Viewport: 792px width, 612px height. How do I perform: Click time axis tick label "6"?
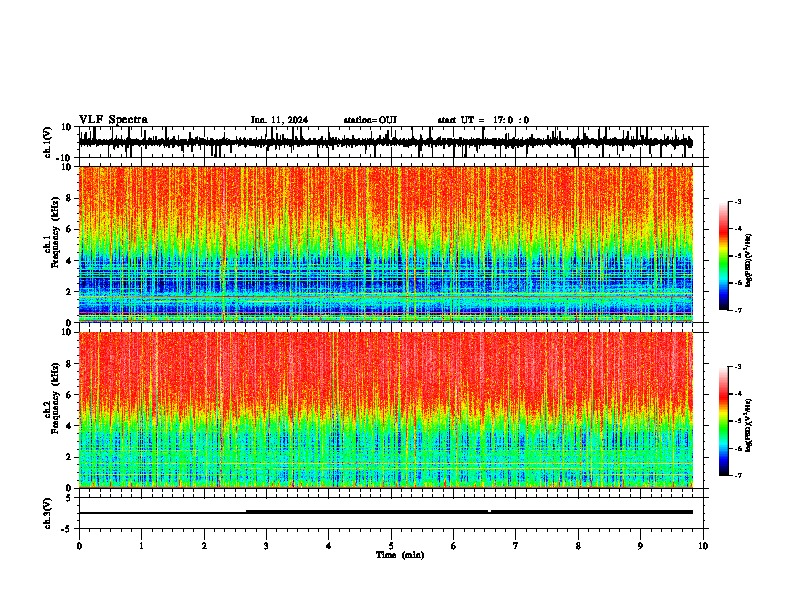(x=453, y=546)
